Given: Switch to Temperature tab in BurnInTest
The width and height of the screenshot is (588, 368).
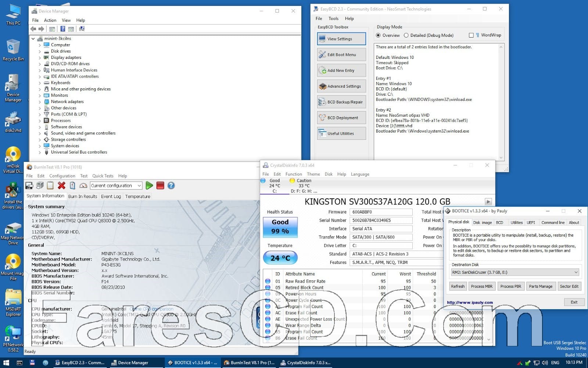Looking at the screenshot, I should (x=137, y=197).
